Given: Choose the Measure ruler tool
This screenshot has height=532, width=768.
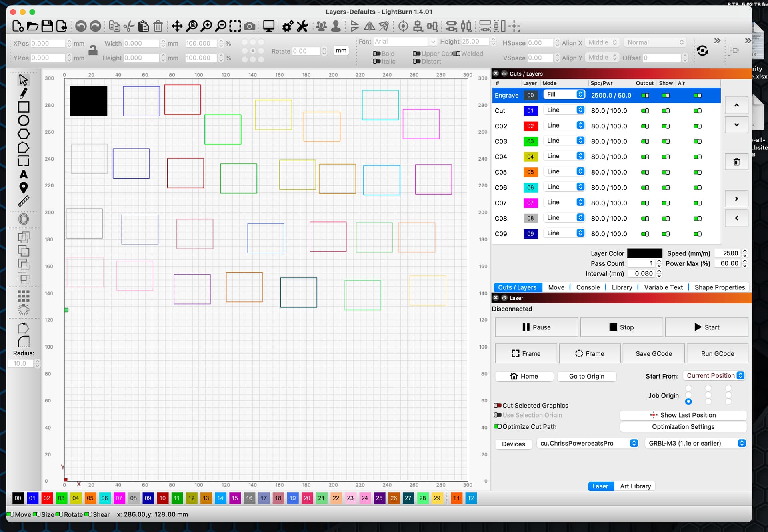Looking at the screenshot, I should (23, 201).
